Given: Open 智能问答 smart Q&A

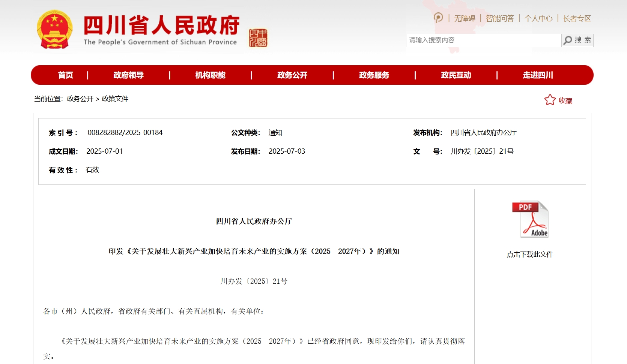Looking at the screenshot, I should (x=499, y=18).
